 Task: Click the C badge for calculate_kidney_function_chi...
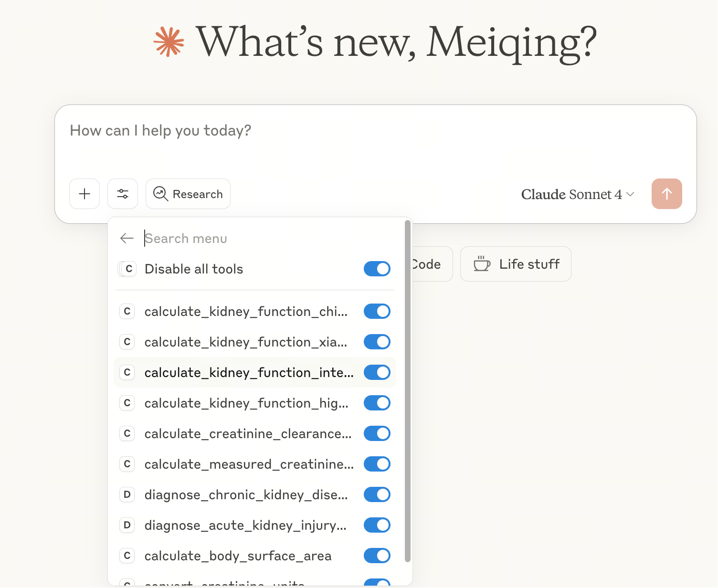(127, 311)
